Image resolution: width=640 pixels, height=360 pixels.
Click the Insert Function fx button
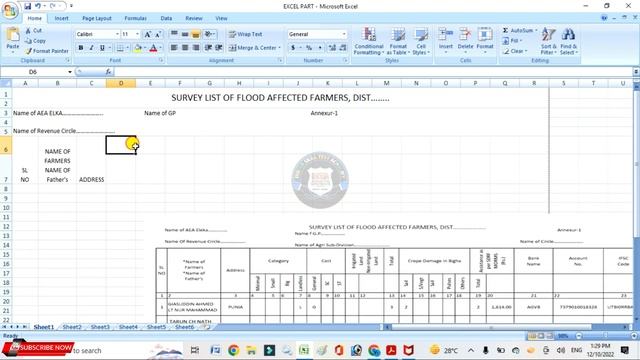click(x=108, y=72)
